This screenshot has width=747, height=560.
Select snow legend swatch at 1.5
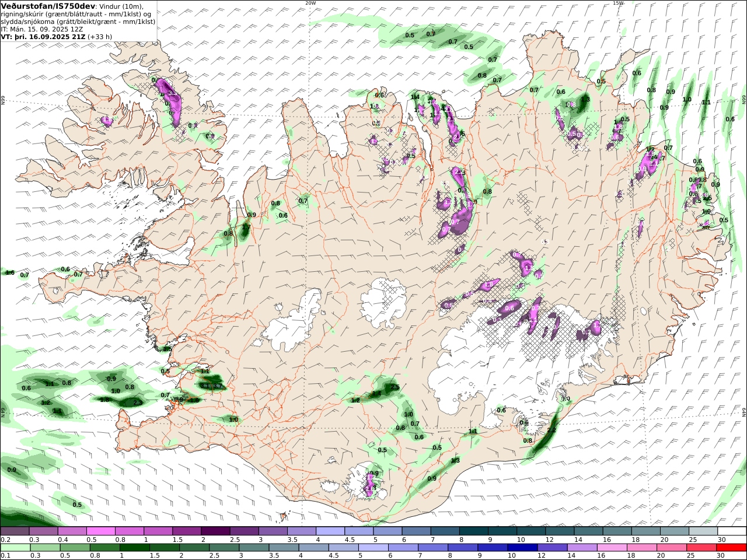click(186, 531)
